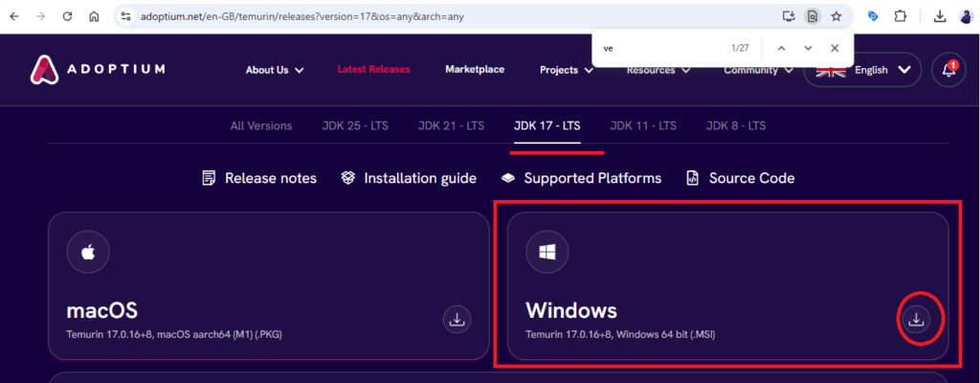Click the 1/27 find match counter

[x=740, y=48]
